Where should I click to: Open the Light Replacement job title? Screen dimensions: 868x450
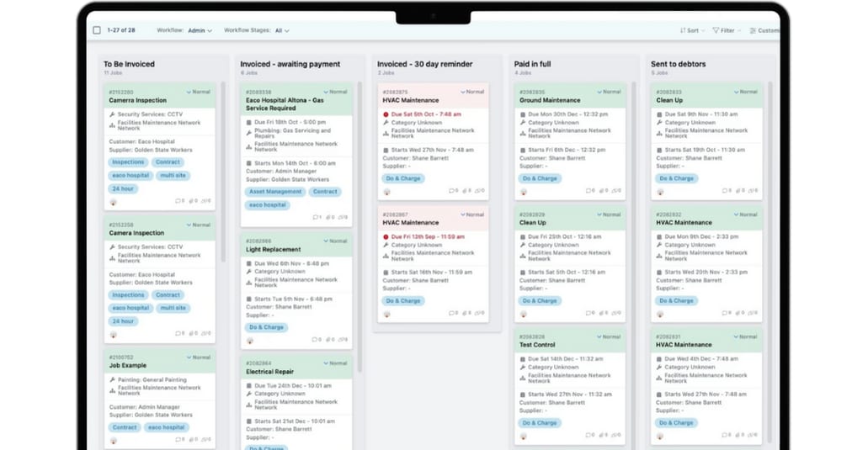(273, 250)
